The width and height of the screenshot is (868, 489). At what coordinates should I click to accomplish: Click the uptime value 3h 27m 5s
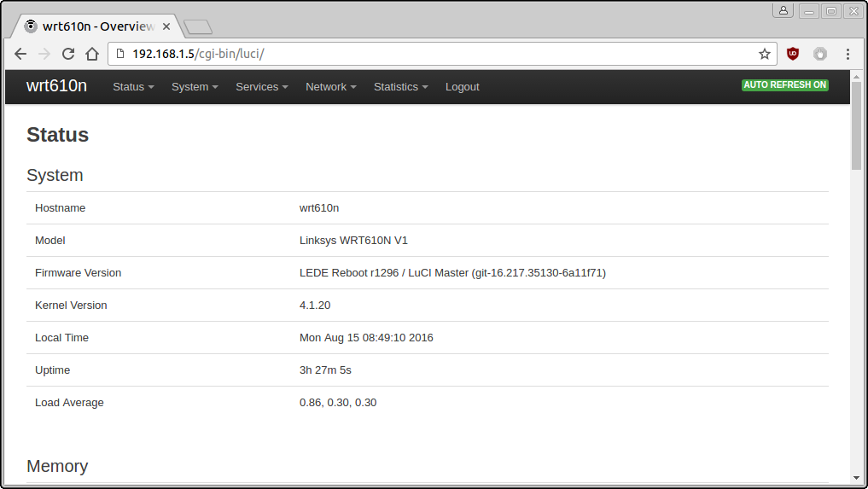coord(325,370)
